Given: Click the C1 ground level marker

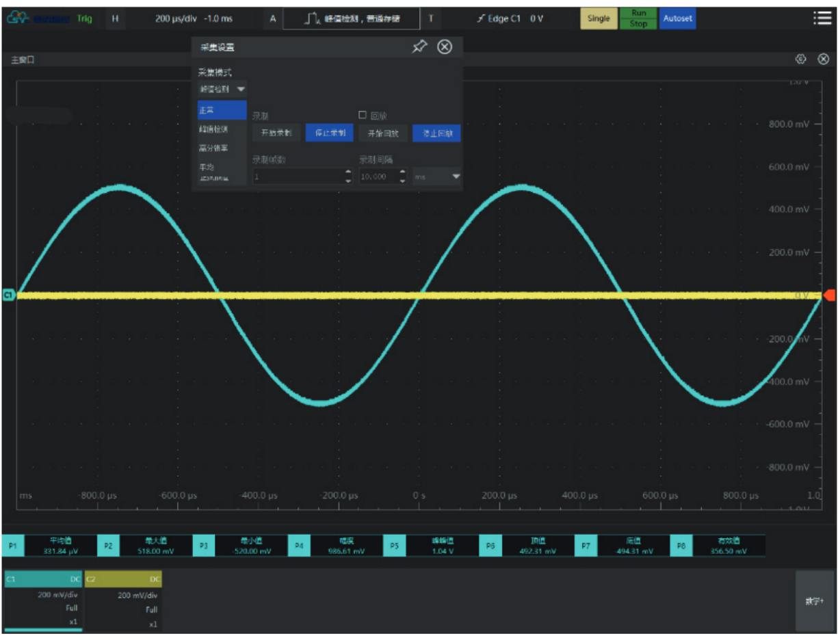Looking at the screenshot, I should [x=8, y=295].
